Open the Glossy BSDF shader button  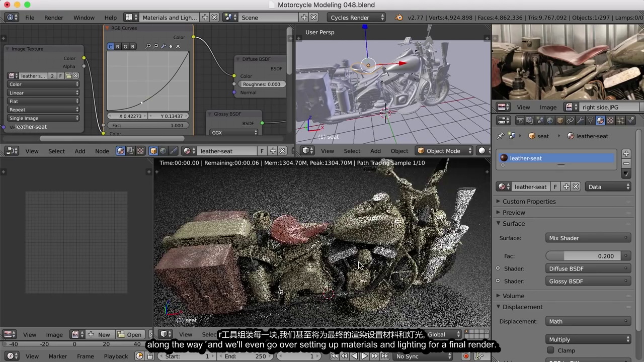click(588, 281)
